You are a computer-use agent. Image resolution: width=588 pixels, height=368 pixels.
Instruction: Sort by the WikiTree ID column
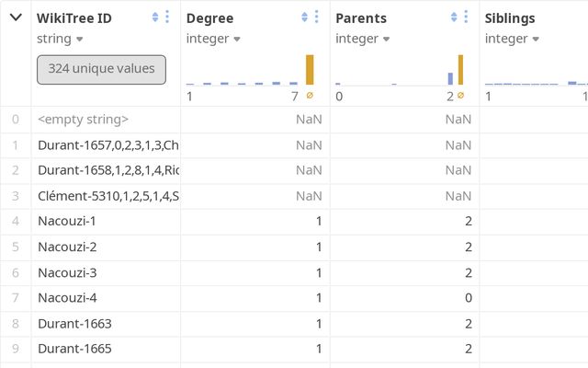point(155,17)
